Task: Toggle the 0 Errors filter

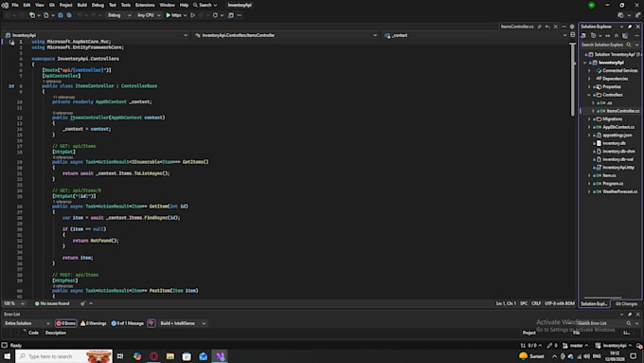Action: (65, 323)
